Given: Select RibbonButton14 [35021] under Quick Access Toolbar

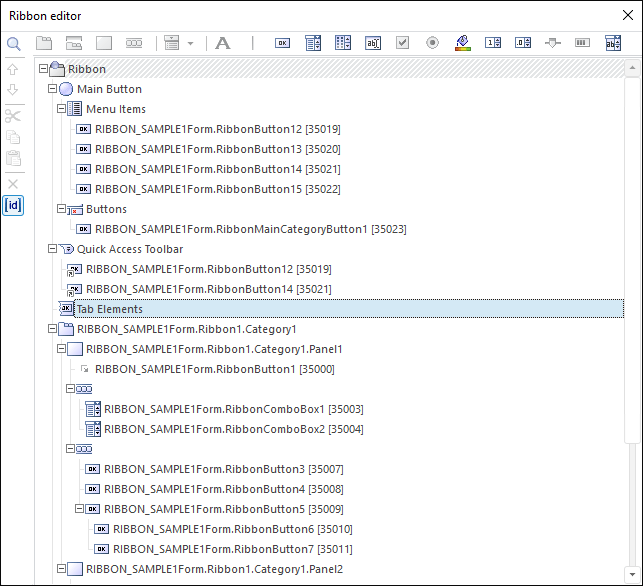Looking at the screenshot, I should pos(209,289).
